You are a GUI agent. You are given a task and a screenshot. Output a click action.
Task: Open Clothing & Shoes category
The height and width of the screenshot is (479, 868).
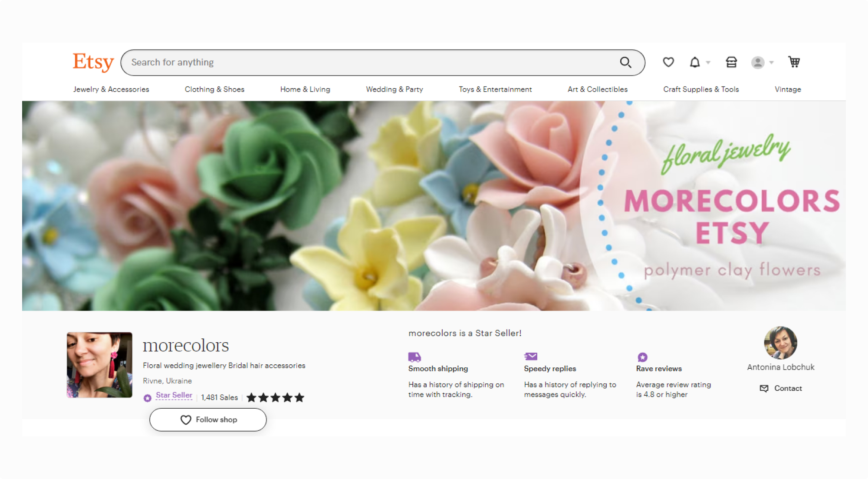click(214, 89)
